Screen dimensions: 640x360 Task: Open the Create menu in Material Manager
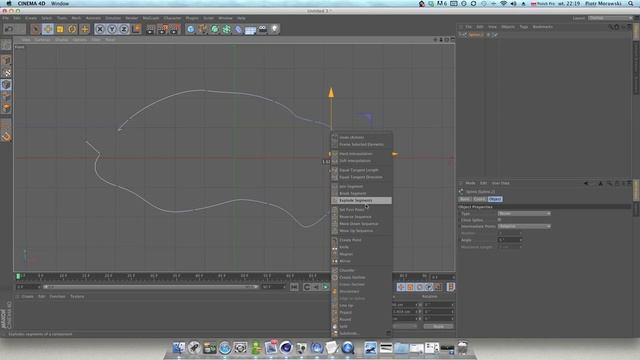point(28,297)
